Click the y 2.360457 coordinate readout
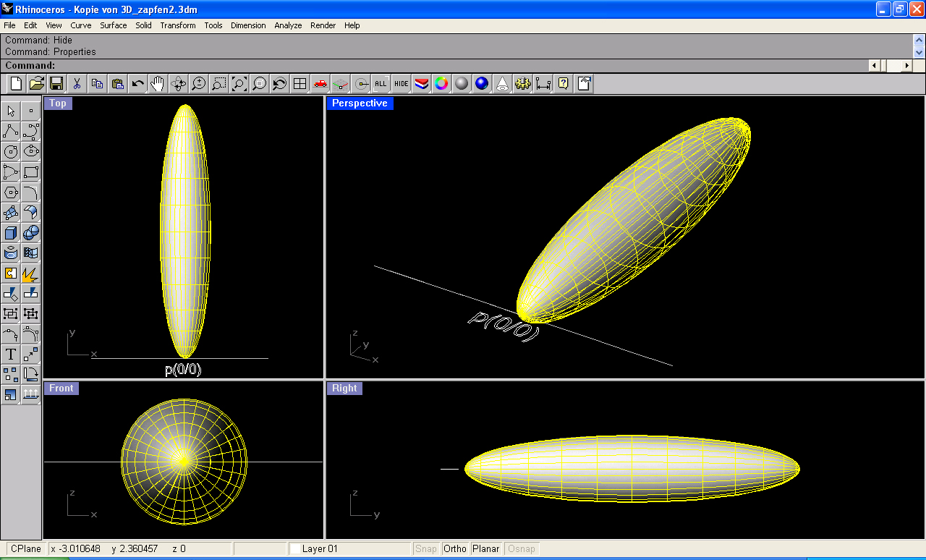Screen dimensions: 926x560 point(135,549)
